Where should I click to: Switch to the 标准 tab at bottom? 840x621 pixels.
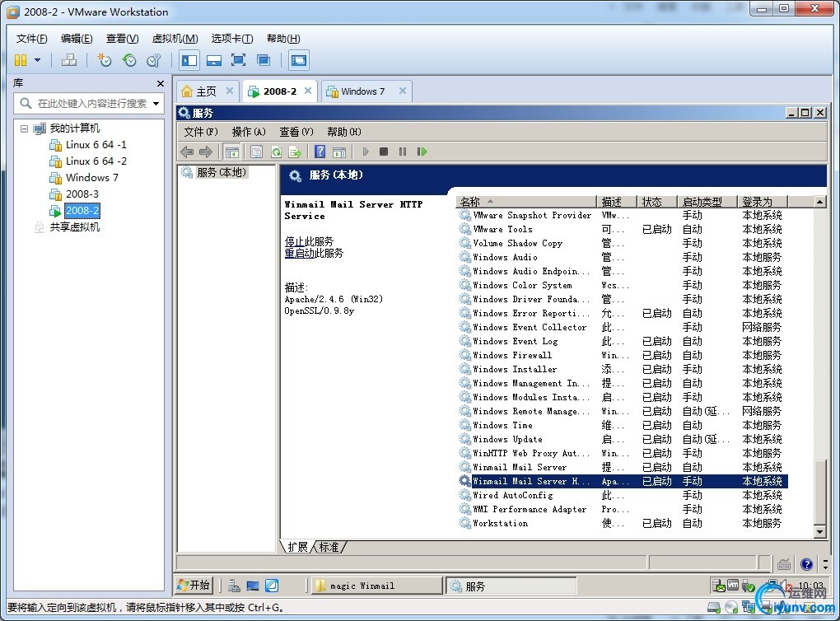pos(329,547)
